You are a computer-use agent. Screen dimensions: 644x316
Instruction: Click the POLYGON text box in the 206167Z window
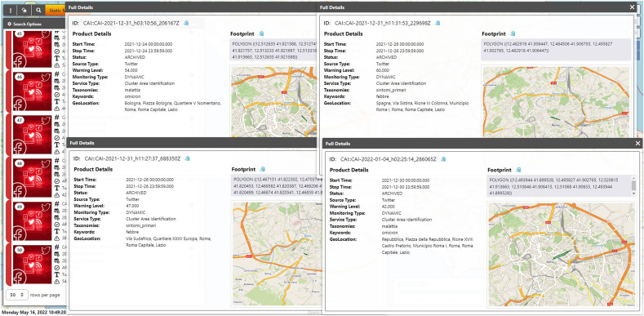273,50
